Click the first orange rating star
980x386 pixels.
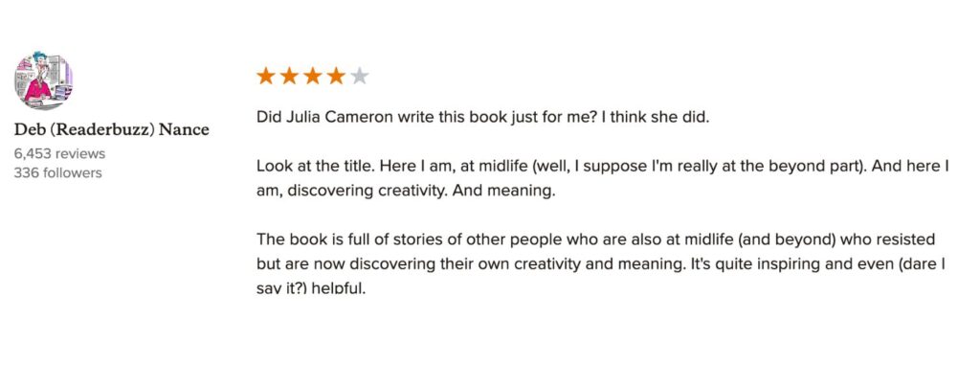pos(266,77)
